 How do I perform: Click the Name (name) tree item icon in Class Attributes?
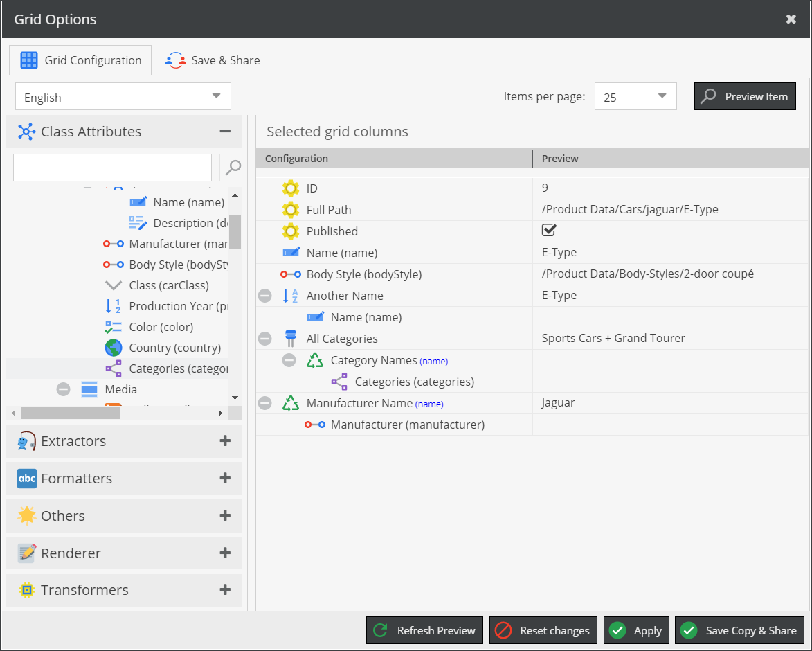pos(138,202)
